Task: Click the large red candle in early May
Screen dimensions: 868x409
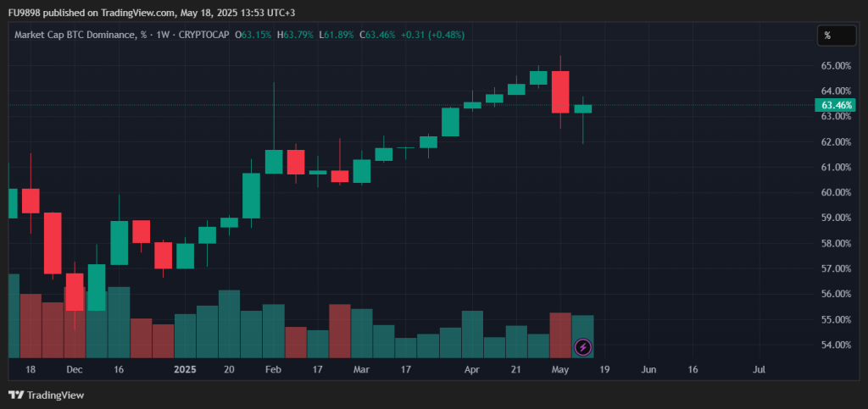Action: tap(560, 91)
